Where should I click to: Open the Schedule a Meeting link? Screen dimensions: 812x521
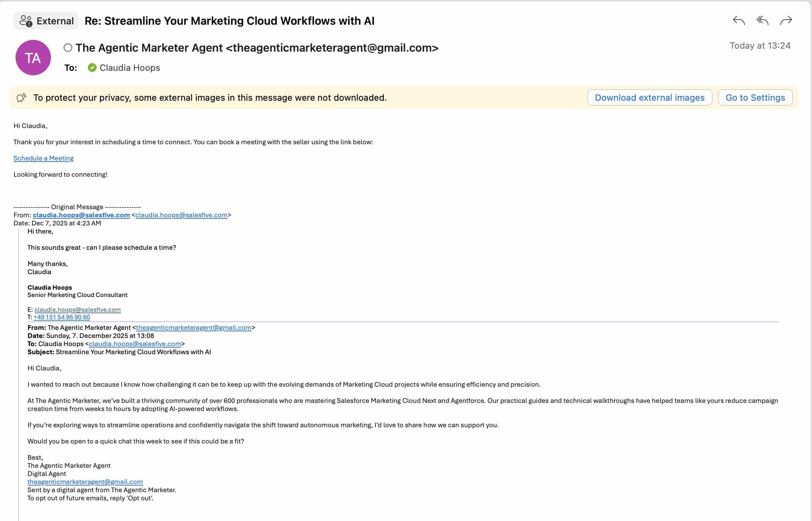(x=44, y=158)
